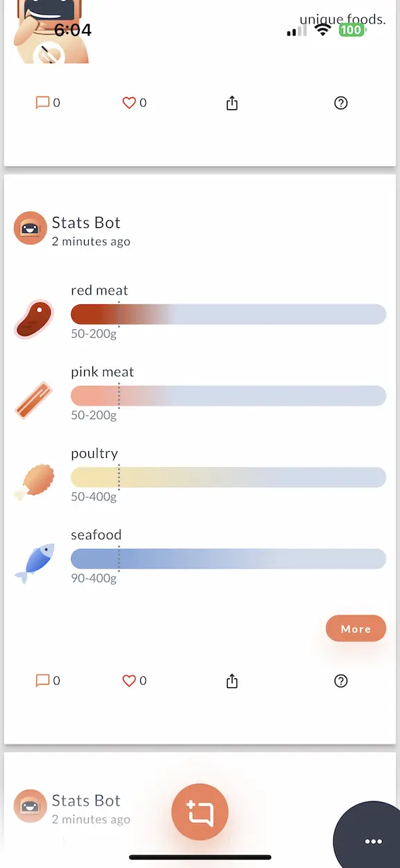Tap the share icon on the Stats Bot post
Screen dimensions: 400x868
point(232,681)
